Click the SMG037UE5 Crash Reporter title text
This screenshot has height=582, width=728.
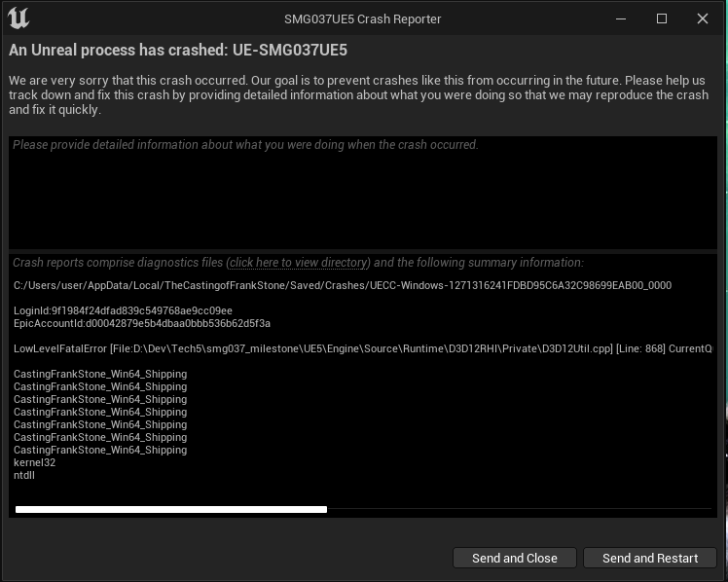click(x=363, y=19)
